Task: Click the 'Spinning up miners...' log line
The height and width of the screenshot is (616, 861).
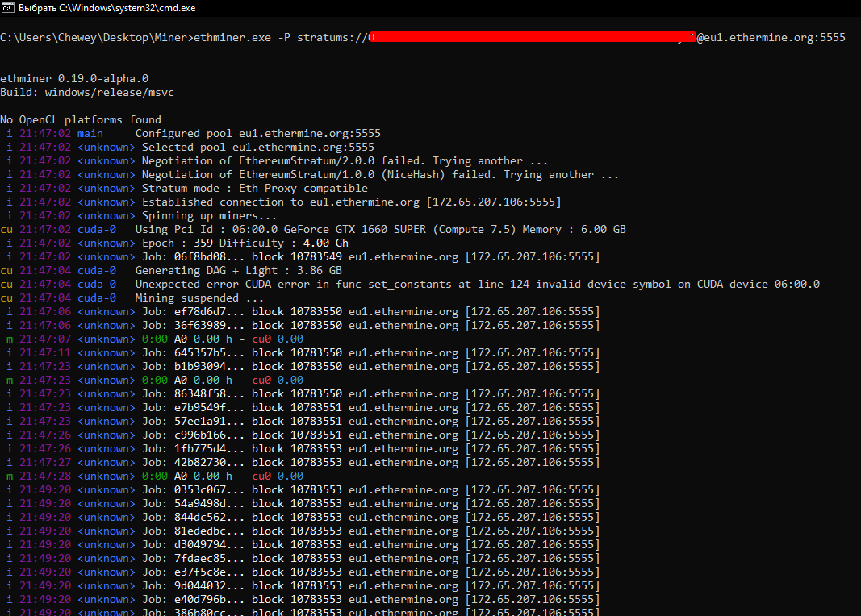Action: (210, 215)
